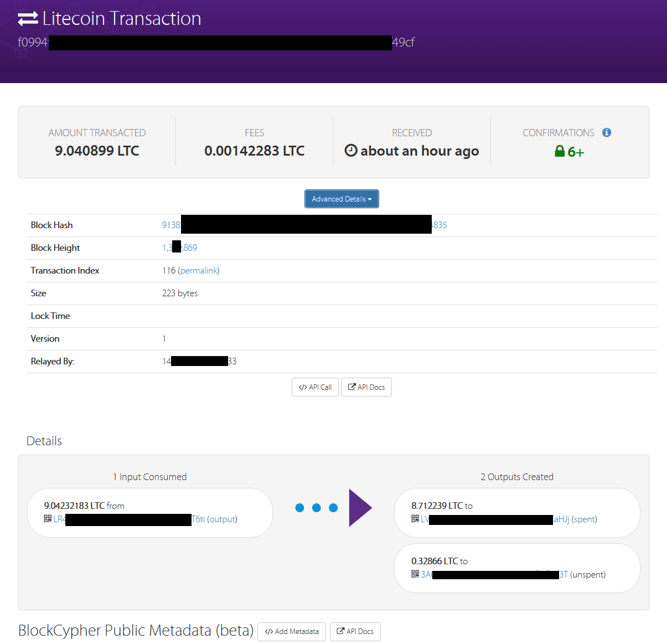Click the Details section heading
The image size is (667, 644).
44,441
